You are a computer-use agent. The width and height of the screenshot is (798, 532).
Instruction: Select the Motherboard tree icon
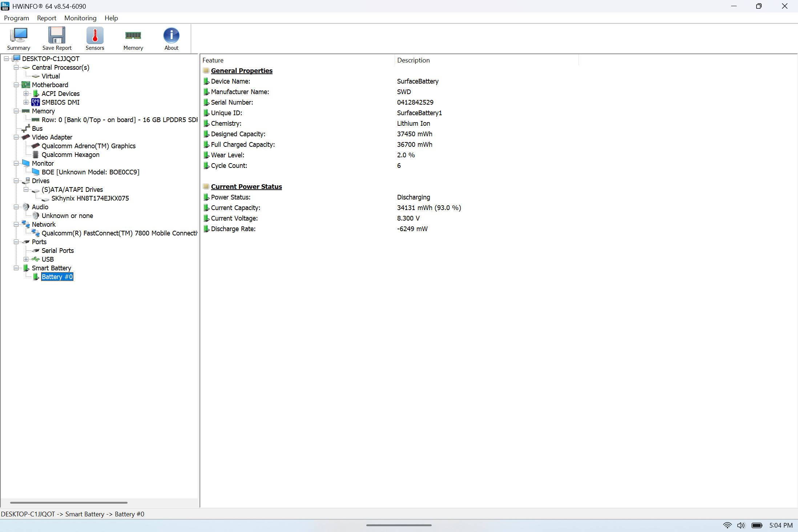(26, 85)
